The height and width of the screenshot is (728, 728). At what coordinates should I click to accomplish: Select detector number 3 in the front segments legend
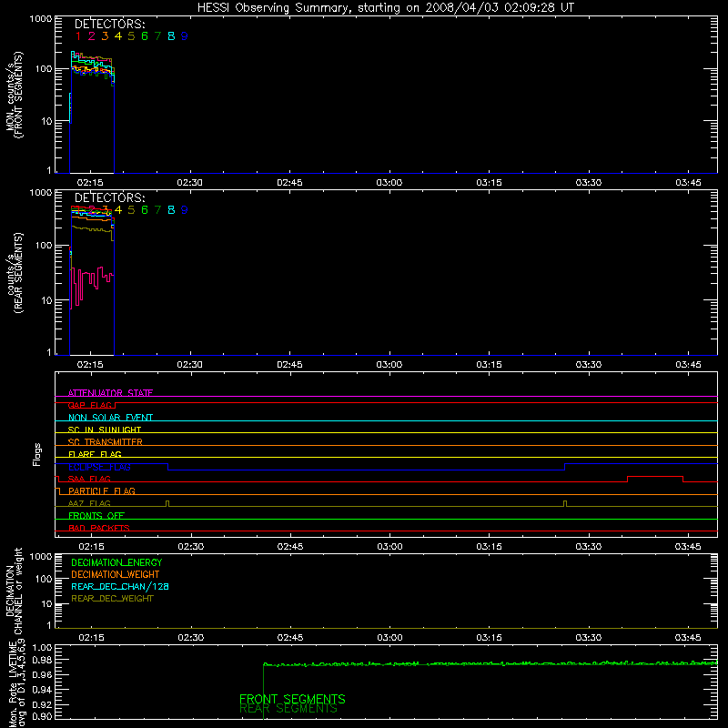tap(105, 36)
